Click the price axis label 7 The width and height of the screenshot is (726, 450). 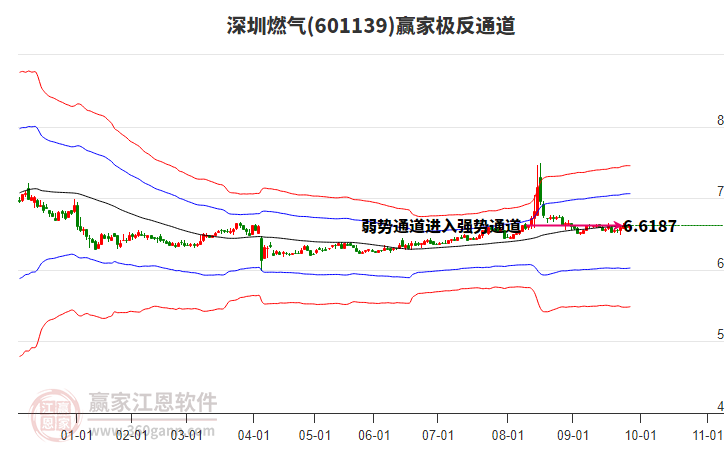point(720,192)
